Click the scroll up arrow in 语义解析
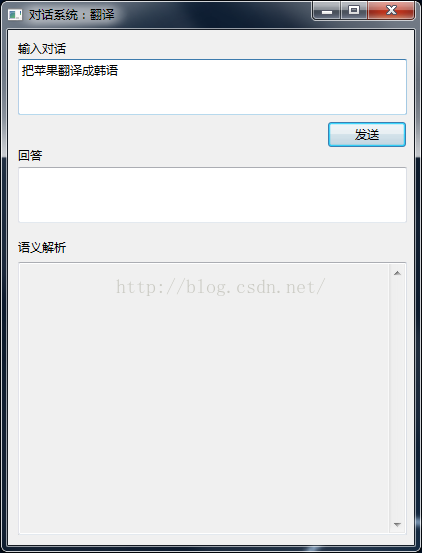The image size is (422, 553). pyautogui.click(x=397, y=273)
